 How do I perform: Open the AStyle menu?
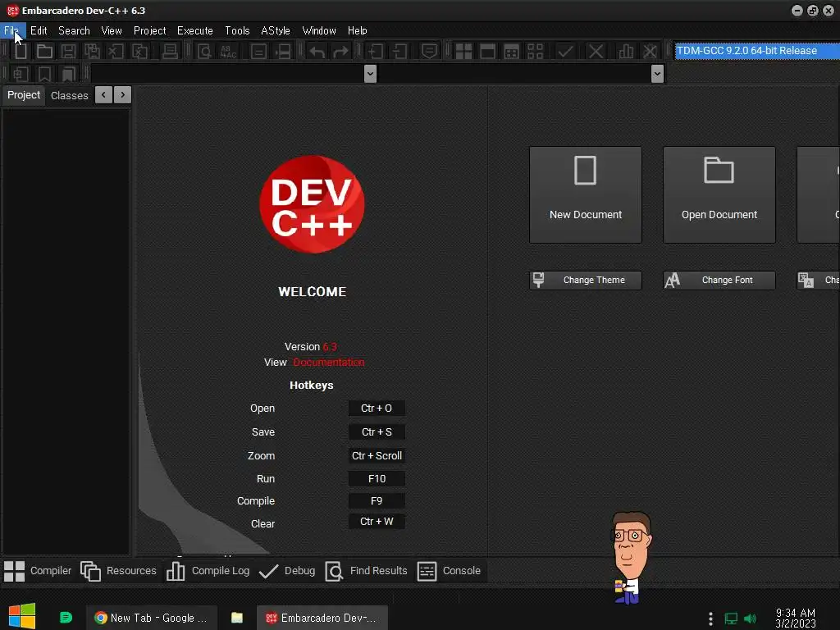point(276,30)
